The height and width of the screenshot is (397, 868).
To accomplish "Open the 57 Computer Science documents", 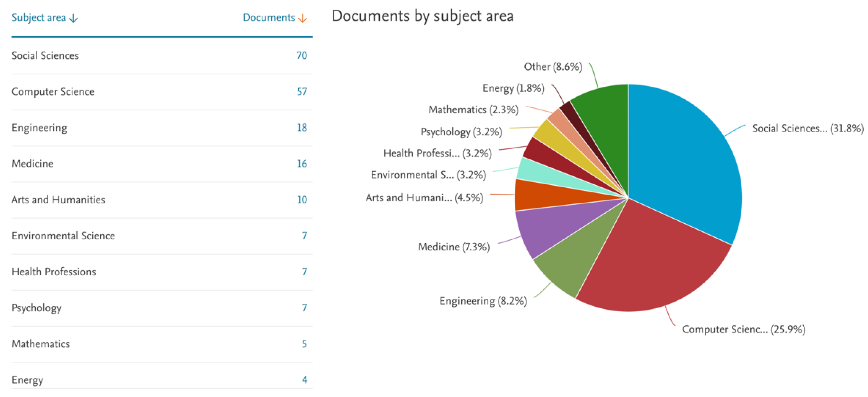I will (x=302, y=92).
